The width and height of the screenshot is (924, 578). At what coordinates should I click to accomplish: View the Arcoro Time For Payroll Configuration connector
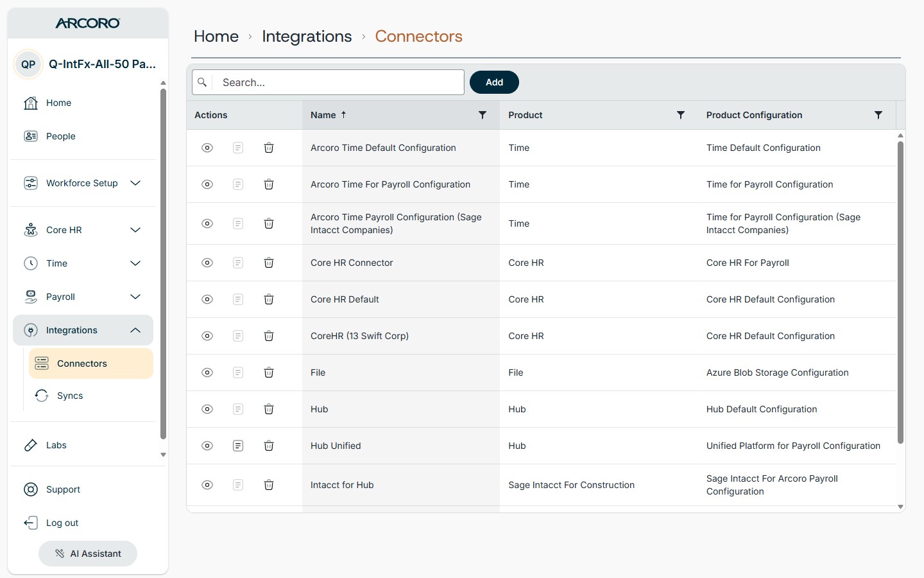click(207, 184)
